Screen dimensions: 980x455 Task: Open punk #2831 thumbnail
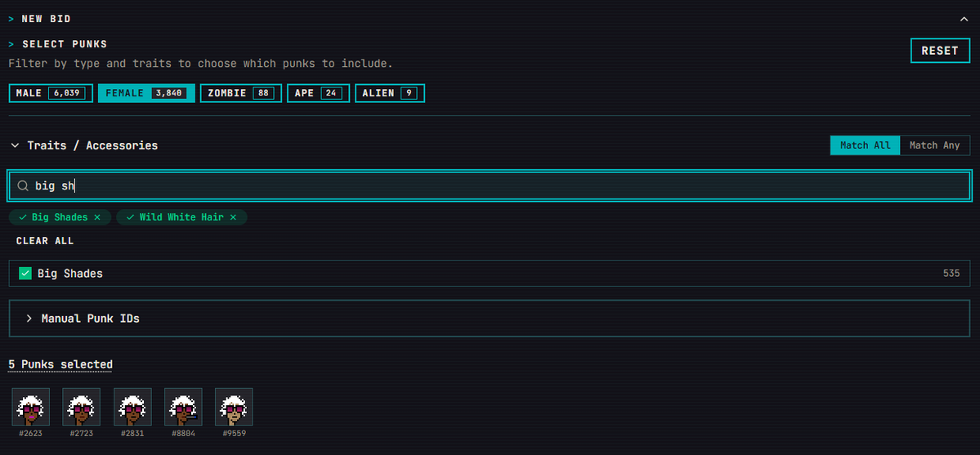(132, 407)
